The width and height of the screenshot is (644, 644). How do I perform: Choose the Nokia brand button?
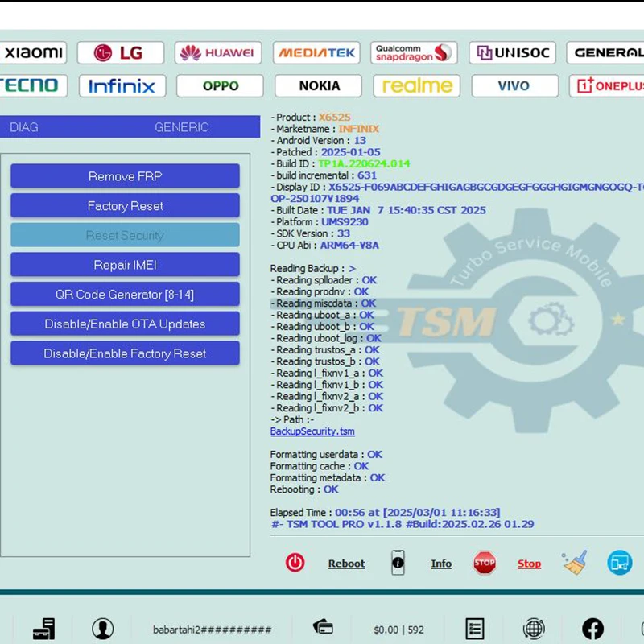[318, 85]
